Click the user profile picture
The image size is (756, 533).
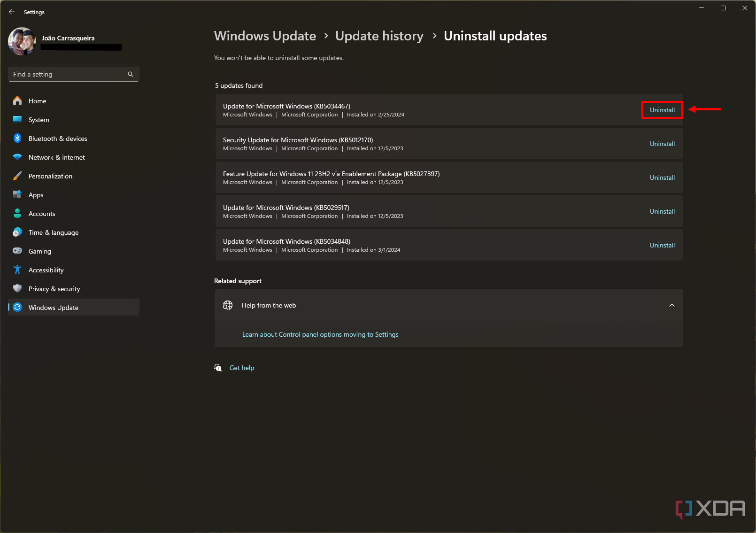[22, 41]
